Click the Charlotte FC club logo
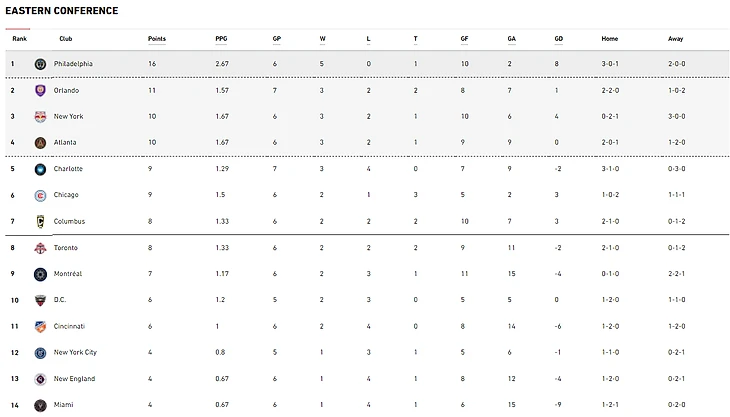Image resolution: width=730 pixels, height=417 pixels. (40, 169)
